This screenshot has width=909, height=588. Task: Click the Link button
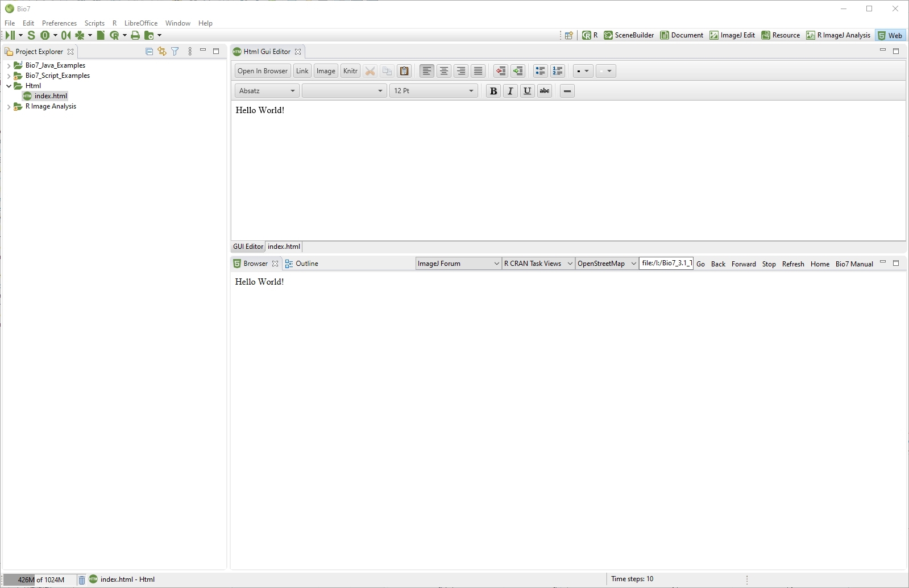302,71
